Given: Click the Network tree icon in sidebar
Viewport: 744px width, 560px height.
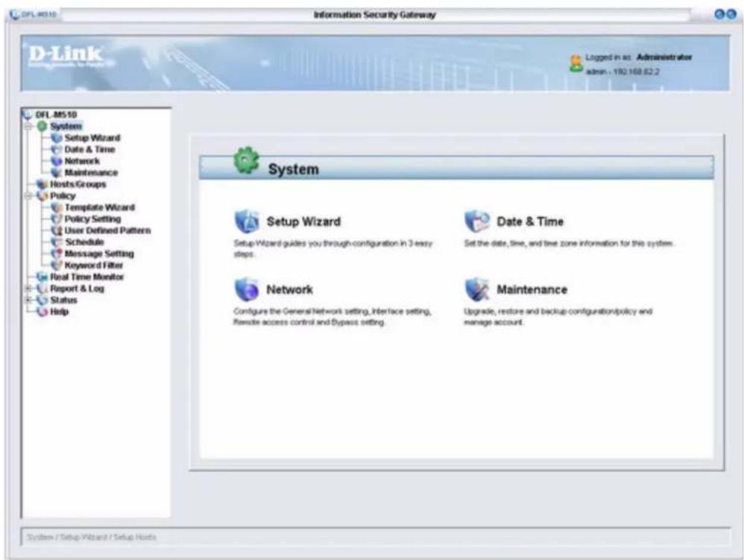Looking at the screenshot, I should (57, 161).
